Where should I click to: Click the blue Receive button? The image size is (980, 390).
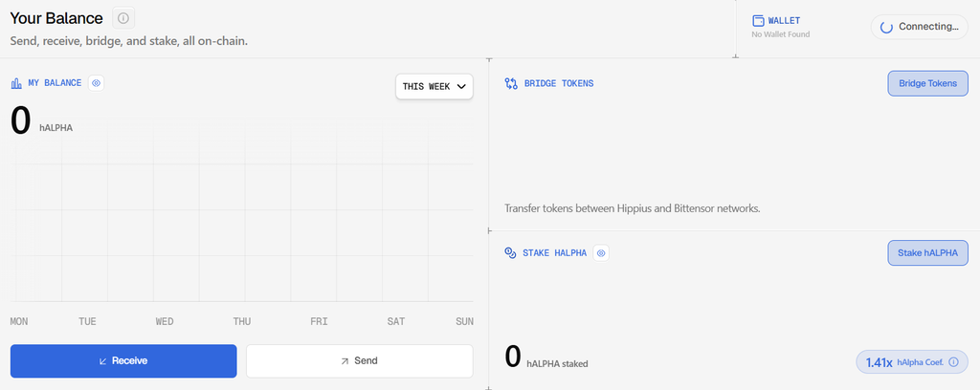[123, 360]
